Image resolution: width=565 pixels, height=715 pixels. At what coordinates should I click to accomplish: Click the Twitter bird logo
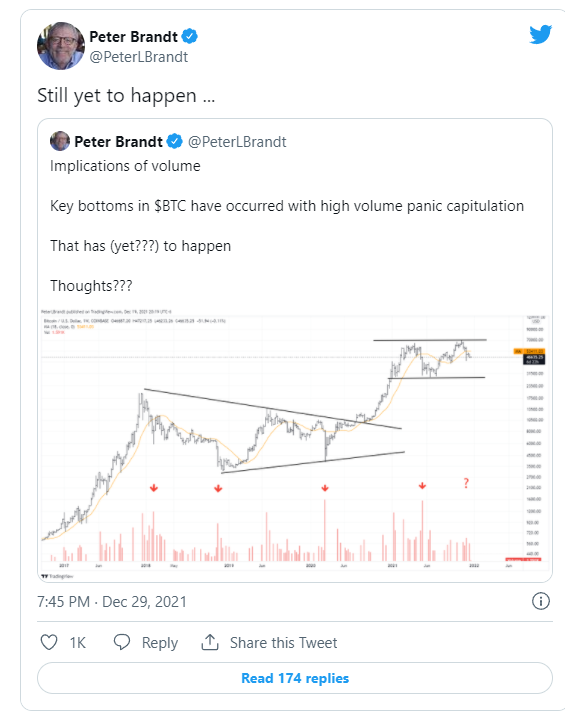(540, 35)
